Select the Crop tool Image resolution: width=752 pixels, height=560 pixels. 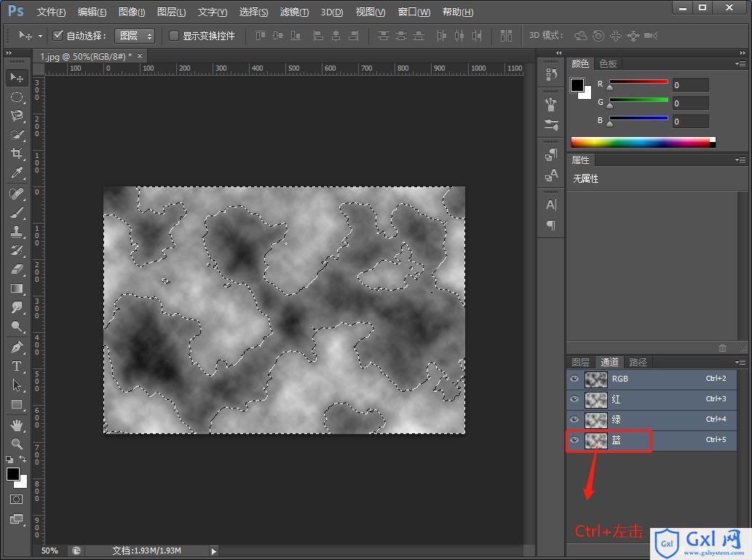[x=17, y=154]
